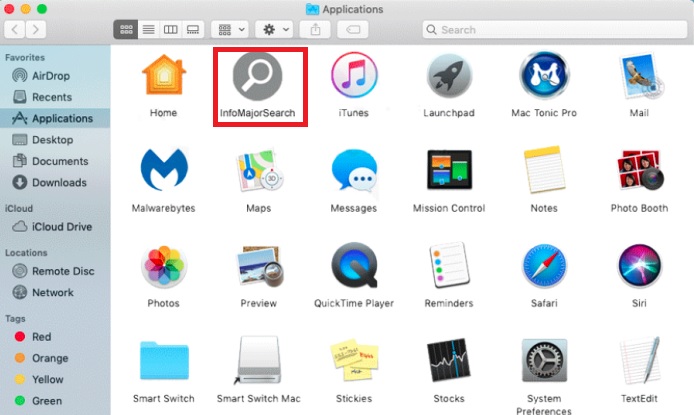Switch to column view mode
Viewport: 694px width, 415px height.
pyautogui.click(x=171, y=30)
